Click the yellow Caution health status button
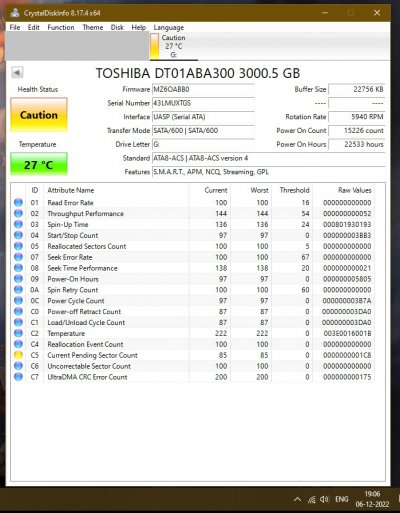Viewport: 400px width, 513px height. (39, 115)
